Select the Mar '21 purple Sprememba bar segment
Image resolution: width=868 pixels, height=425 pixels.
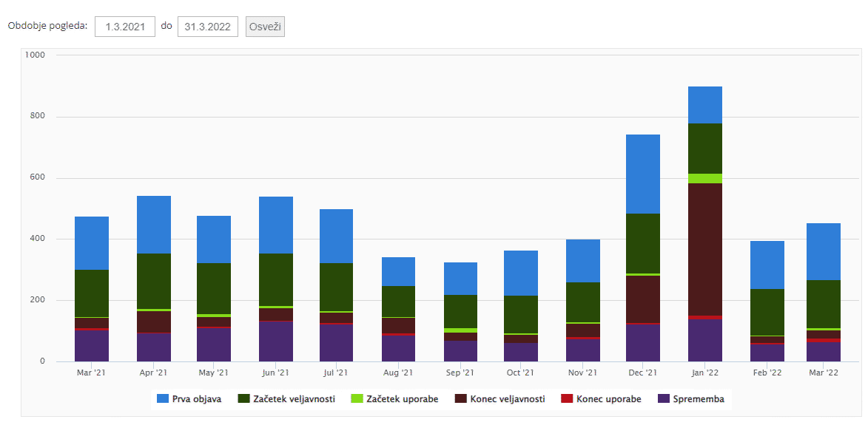92,345
